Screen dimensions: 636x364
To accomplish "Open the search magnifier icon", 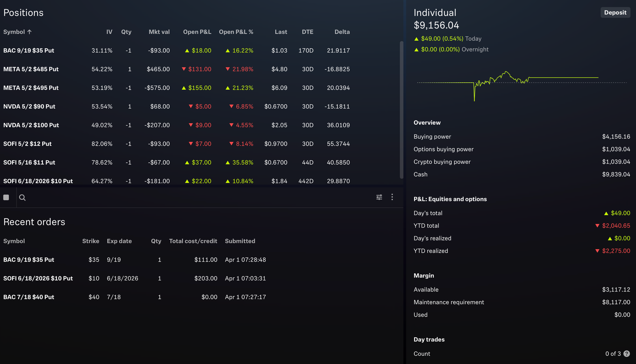I will coord(22,197).
